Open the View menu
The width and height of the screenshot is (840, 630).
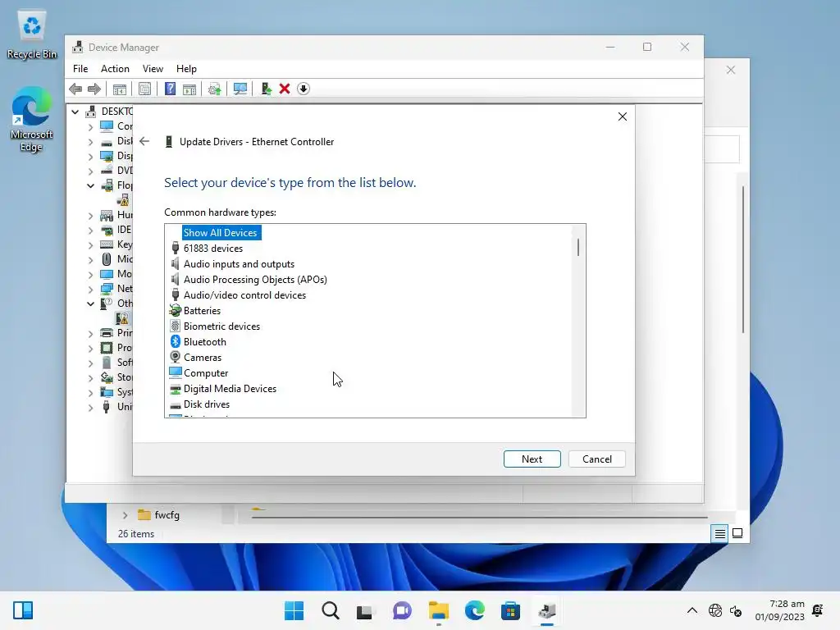pos(153,69)
